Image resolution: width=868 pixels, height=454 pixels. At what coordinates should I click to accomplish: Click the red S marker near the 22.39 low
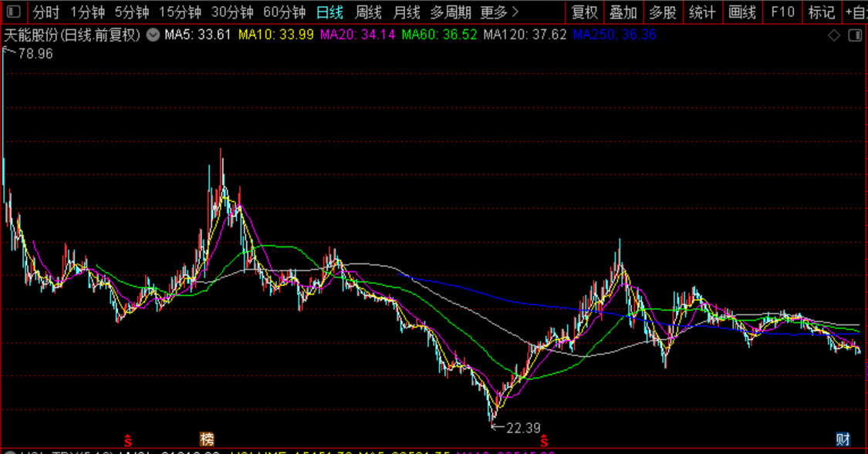pos(544,440)
